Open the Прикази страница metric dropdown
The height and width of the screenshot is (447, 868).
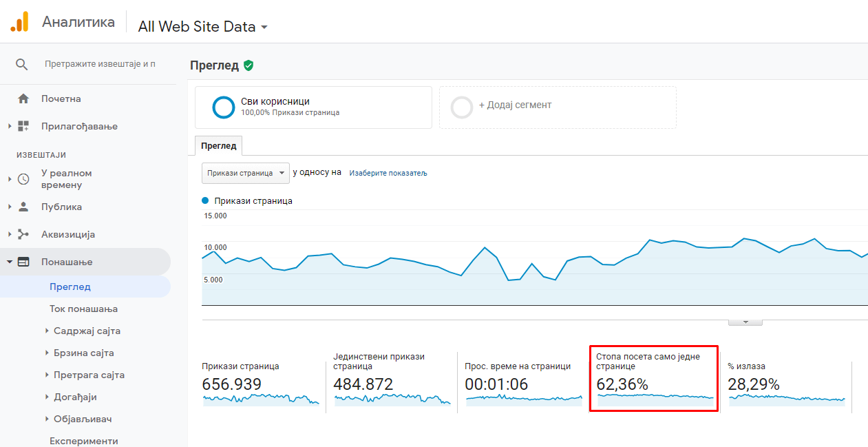[x=246, y=173]
